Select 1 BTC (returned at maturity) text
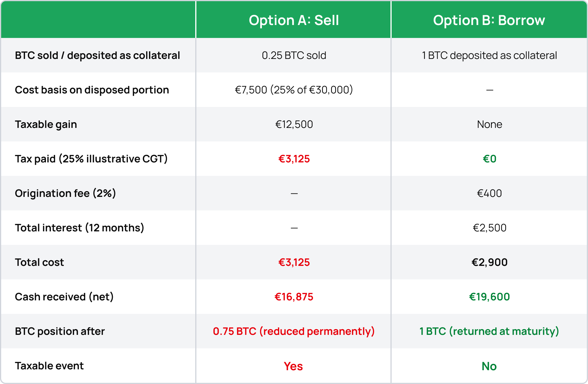 pos(489,331)
